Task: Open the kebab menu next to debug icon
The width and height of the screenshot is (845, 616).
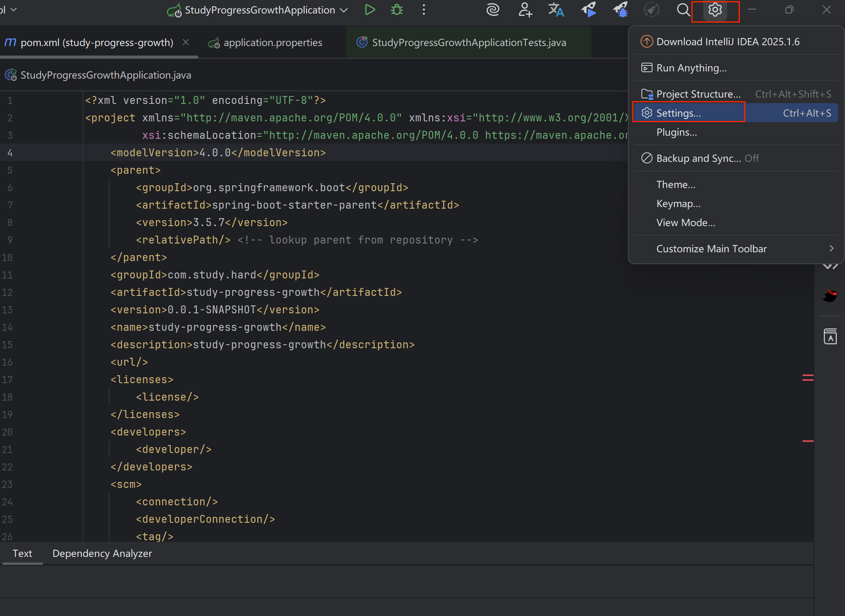Action: tap(423, 10)
